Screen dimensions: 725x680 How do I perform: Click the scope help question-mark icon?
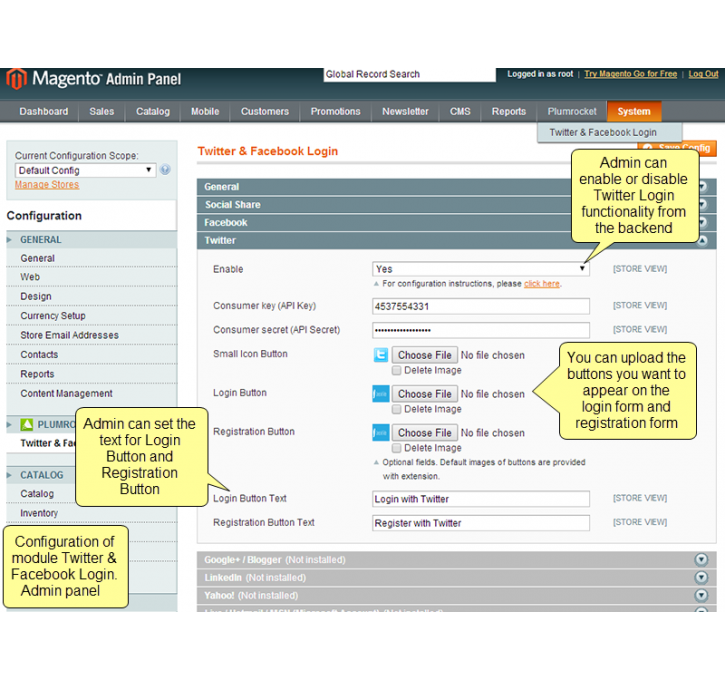point(165,170)
